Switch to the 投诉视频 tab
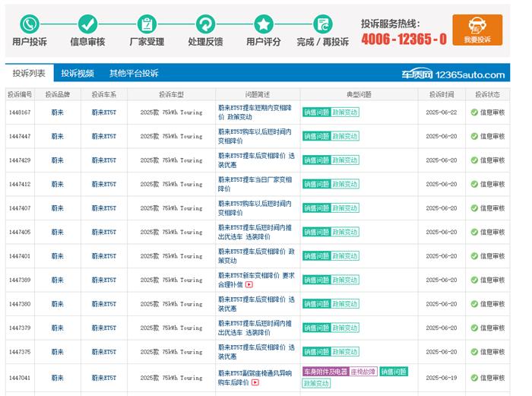The image size is (532, 396). [78, 73]
